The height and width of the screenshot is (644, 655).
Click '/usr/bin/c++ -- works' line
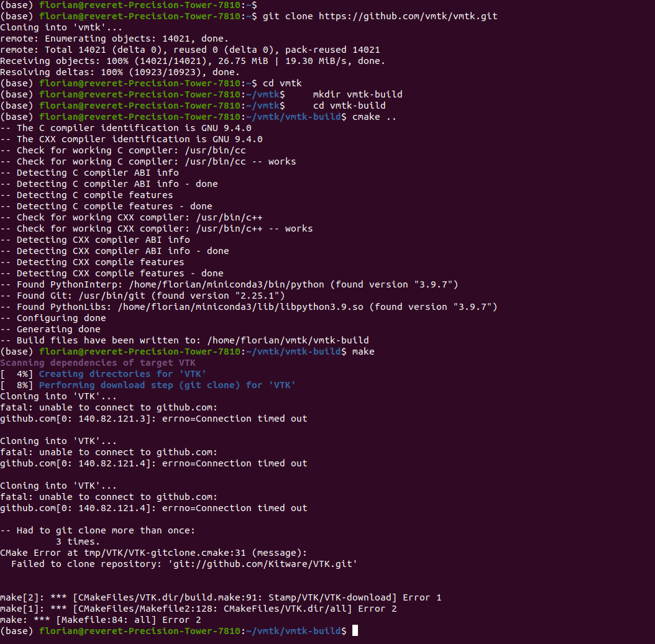[x=156, y=229]
